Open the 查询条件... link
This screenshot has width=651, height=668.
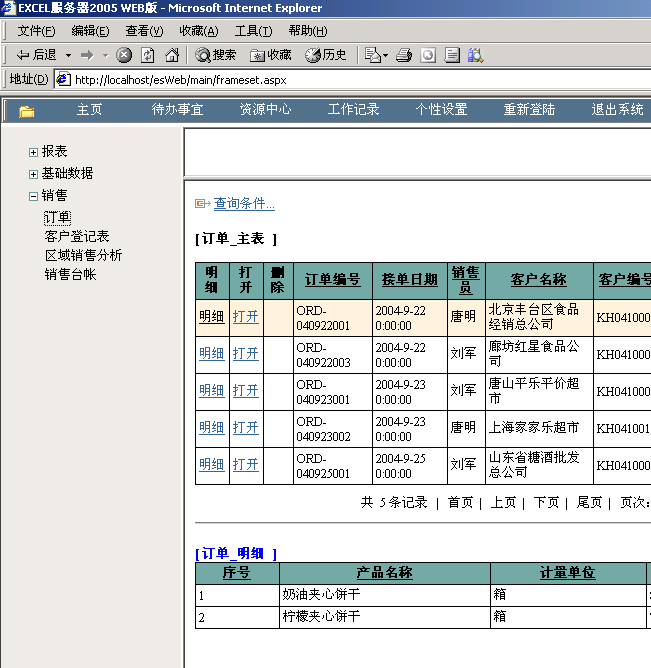(x=243, y=204)
